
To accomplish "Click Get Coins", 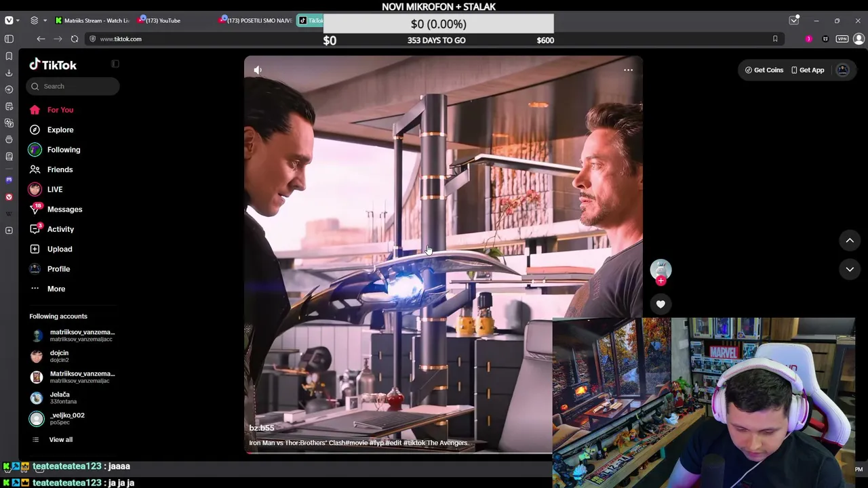I will 764,70.
